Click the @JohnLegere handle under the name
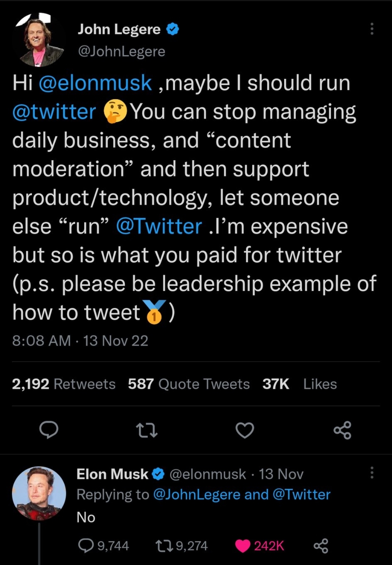Viewport: 392px width, 565px height. click(x=122, y=52)
